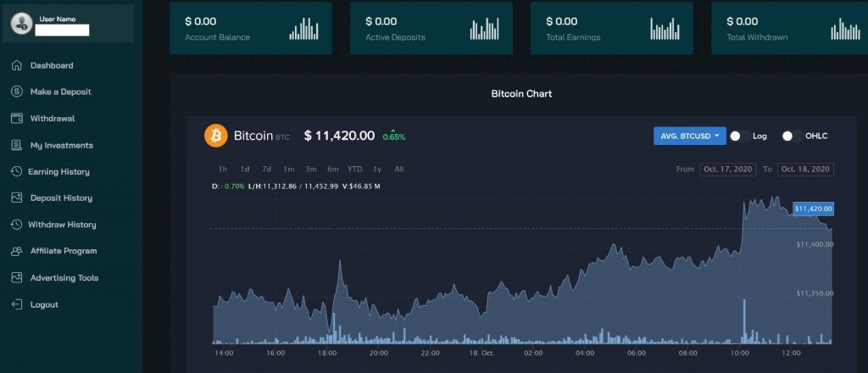Click the user avatar picture
This screenshot has width=868, height=373.
(21, 24)
